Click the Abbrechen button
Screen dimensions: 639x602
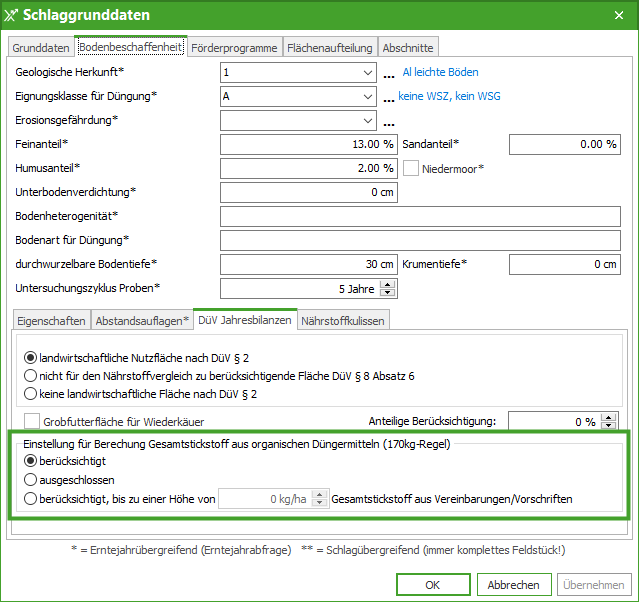(x=514, y=584)
